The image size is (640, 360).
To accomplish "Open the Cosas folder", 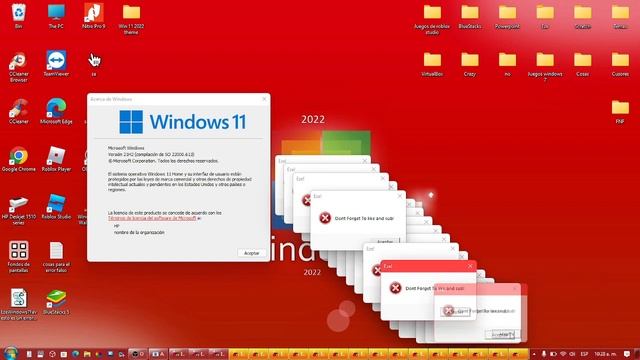I will (x=582, y=64).
